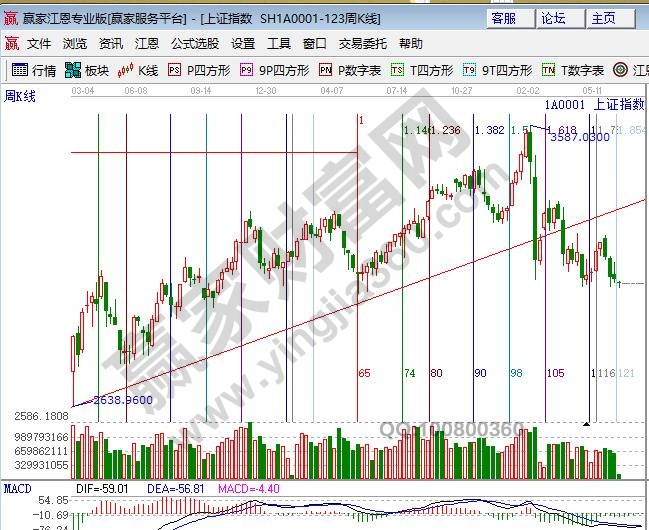Open the T数字表 tool
Screen dimensions: 649x530
click(x=573, y=70)
